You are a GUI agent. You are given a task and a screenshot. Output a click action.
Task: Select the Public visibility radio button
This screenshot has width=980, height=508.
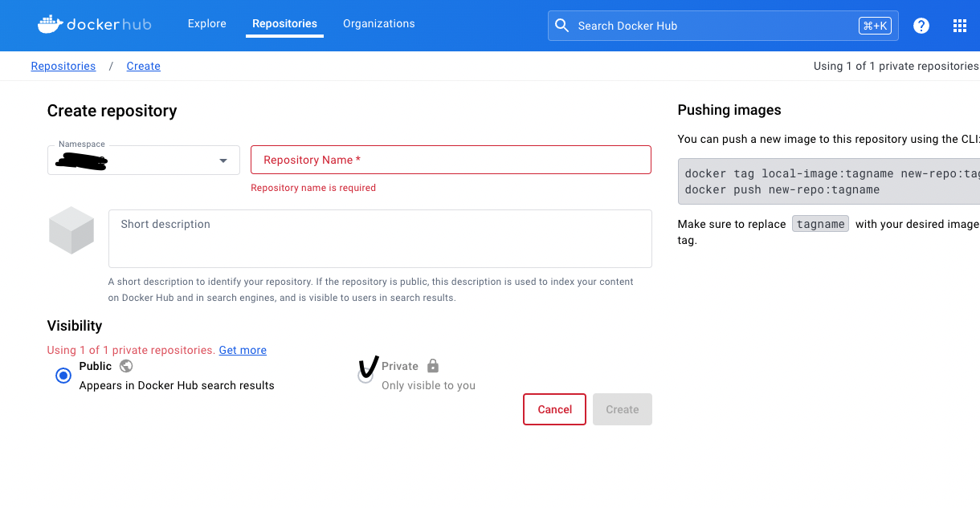click(63, 376)
